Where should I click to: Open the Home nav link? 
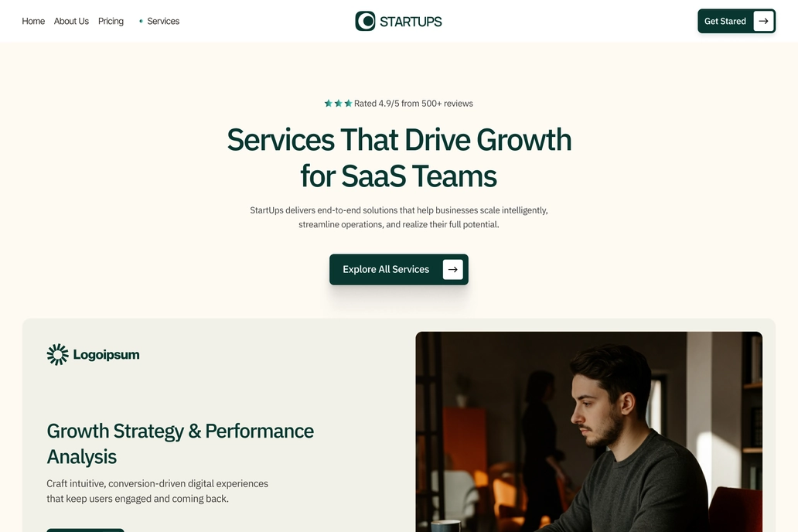coord(33,21)
